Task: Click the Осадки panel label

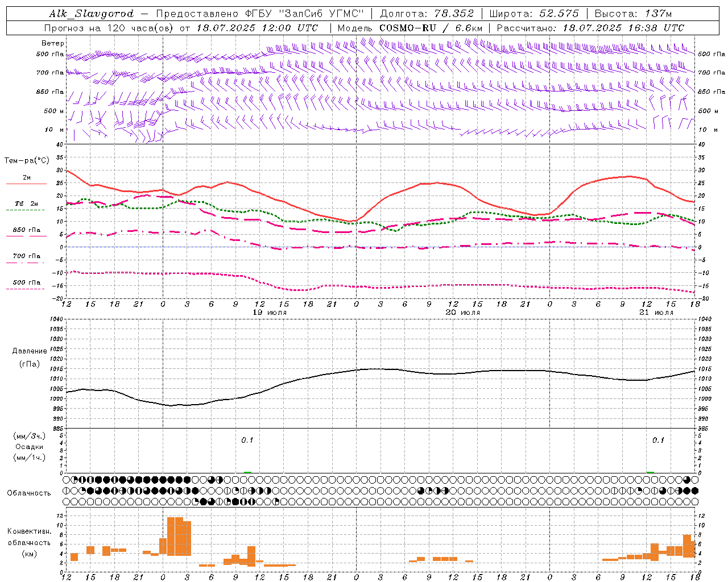Action: 30,447
